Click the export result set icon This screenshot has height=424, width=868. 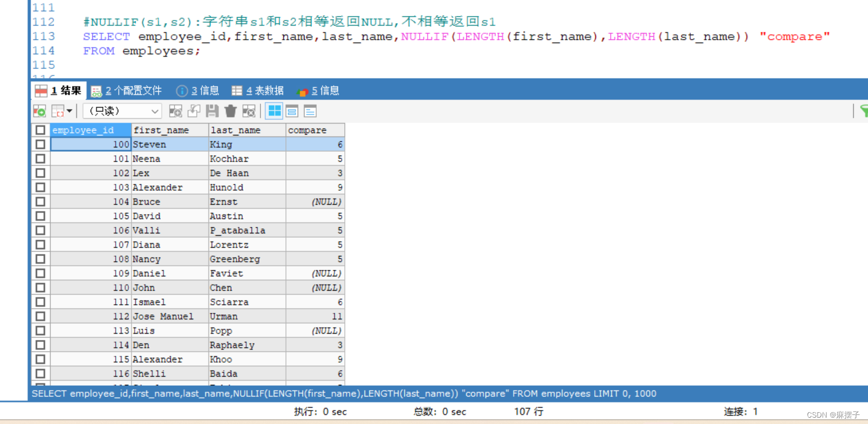[39, 111]
